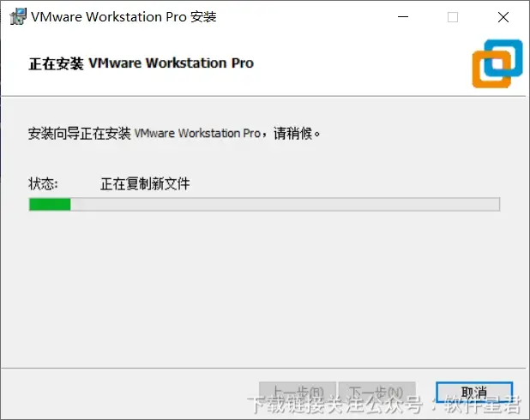Image resolution: width=530 pixels, height=420 pixels.
Task: Close the installer with the X button
Action: 503,16
